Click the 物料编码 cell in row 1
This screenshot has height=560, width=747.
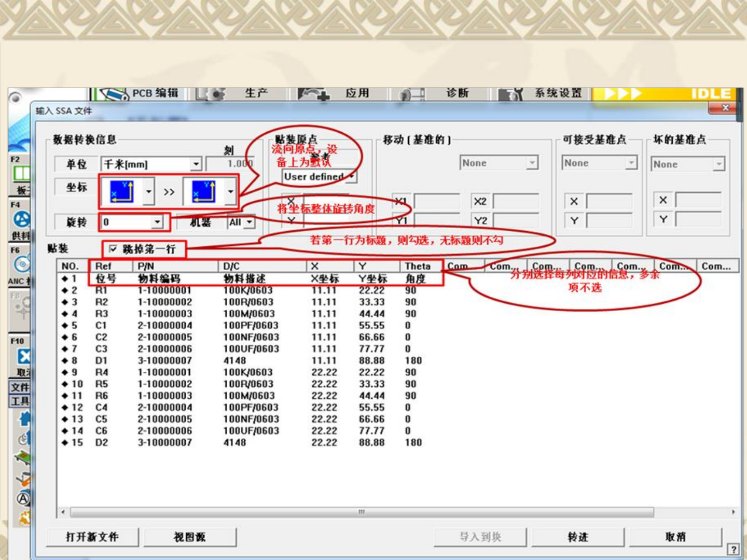coord(159,278)
